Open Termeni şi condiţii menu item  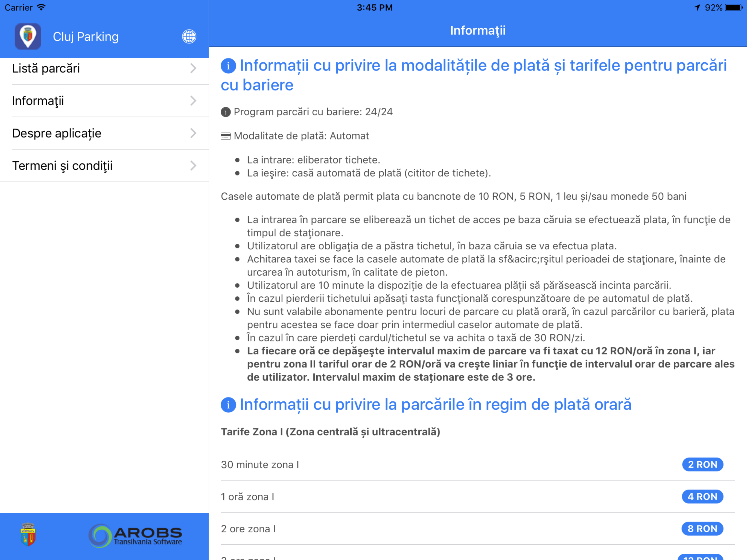tap(62, 165)
